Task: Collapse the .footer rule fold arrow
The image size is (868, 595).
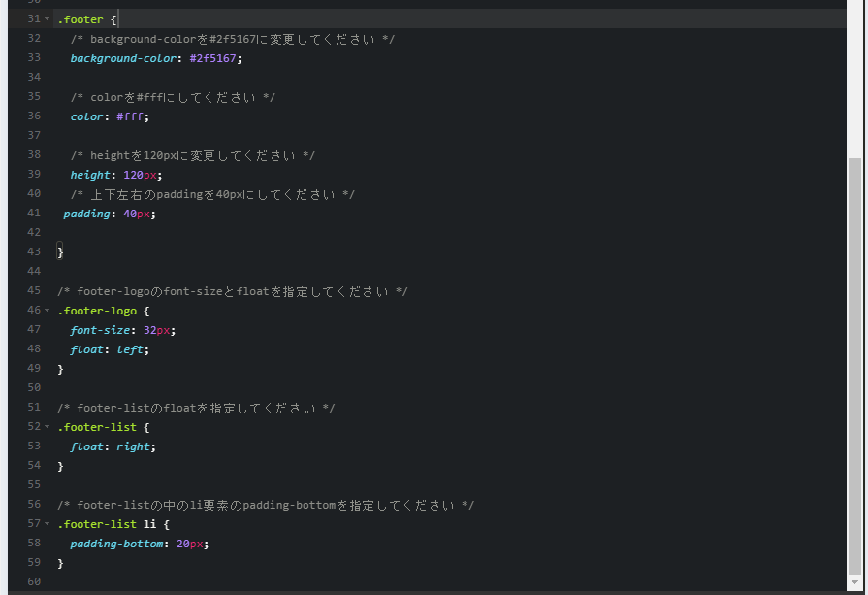Action: click(x=48, y=18)
